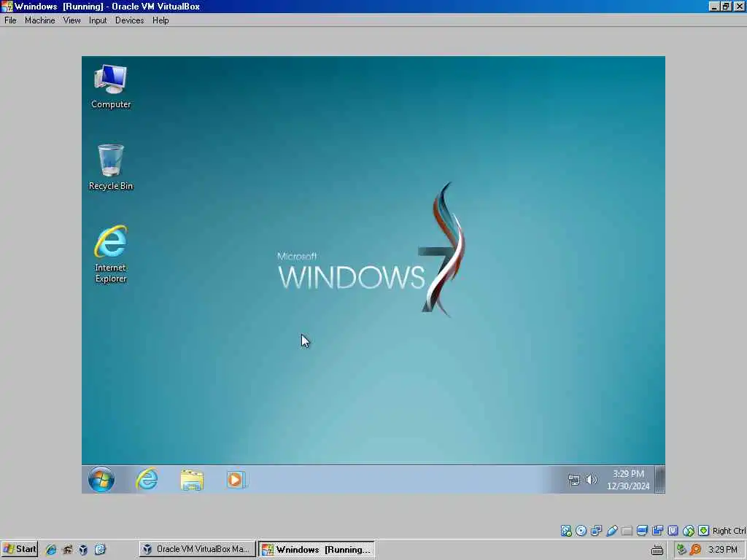Click the green arrow keyboard capture icon
This screenshot has height=560, width=747.
click(x=704, y=531)
